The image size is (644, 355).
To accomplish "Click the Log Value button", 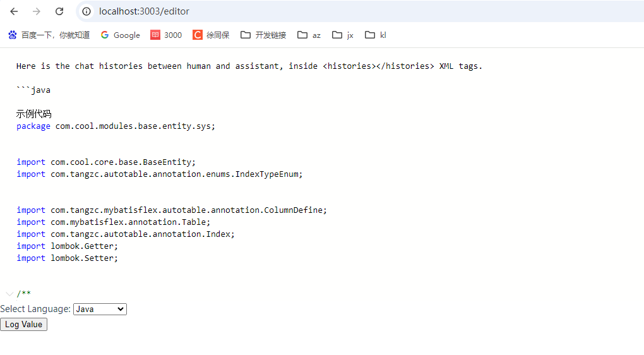I will click(x=24, y=325).
